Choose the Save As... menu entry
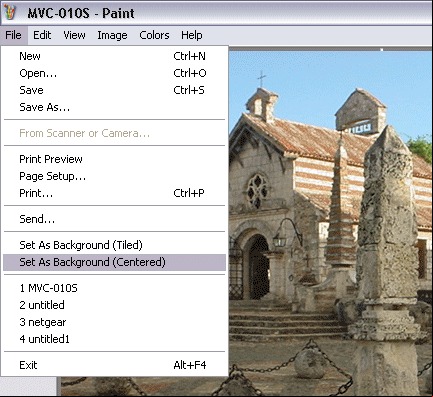The width and height of the screenshot is (433, 397). (114, 107)
